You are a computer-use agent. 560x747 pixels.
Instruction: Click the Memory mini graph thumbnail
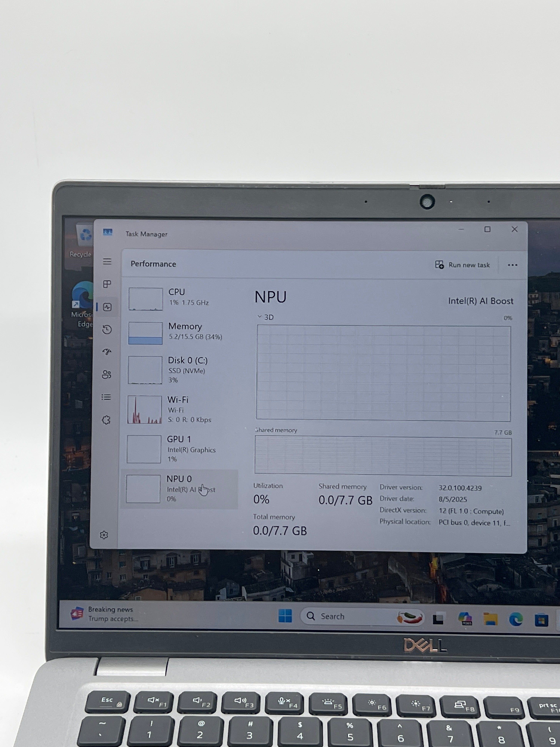145,333
